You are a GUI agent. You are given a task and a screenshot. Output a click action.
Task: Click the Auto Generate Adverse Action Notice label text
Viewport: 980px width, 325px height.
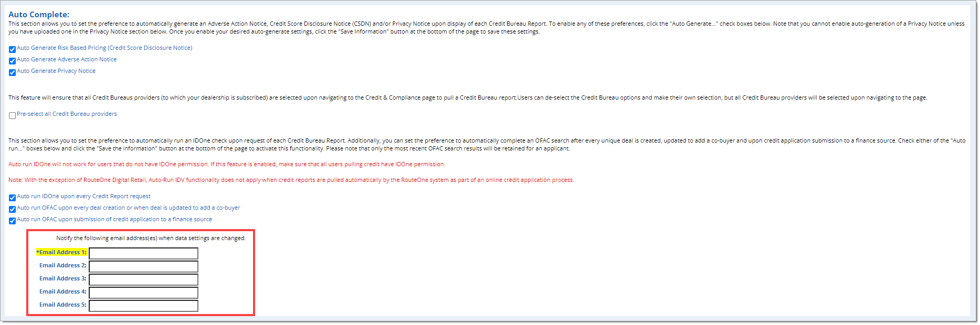(x=67, y=59)
